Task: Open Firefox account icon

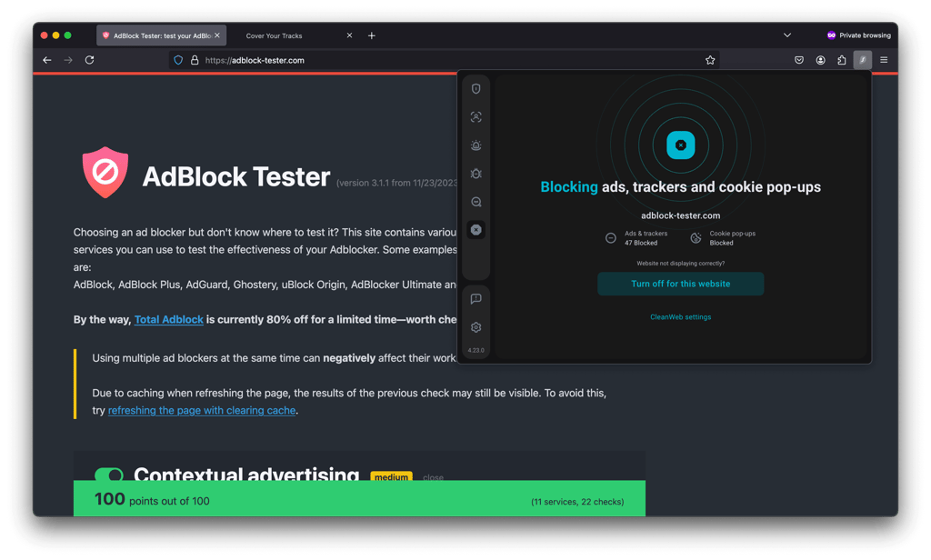Action: tap(821, 60)
